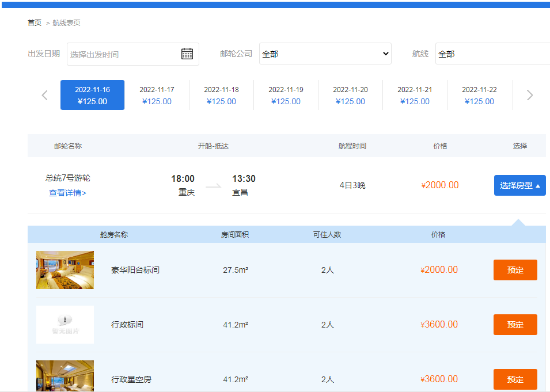Go to 首页 via breadcrumb
This screenshot has width=550, height=392.
pos(35,23)
